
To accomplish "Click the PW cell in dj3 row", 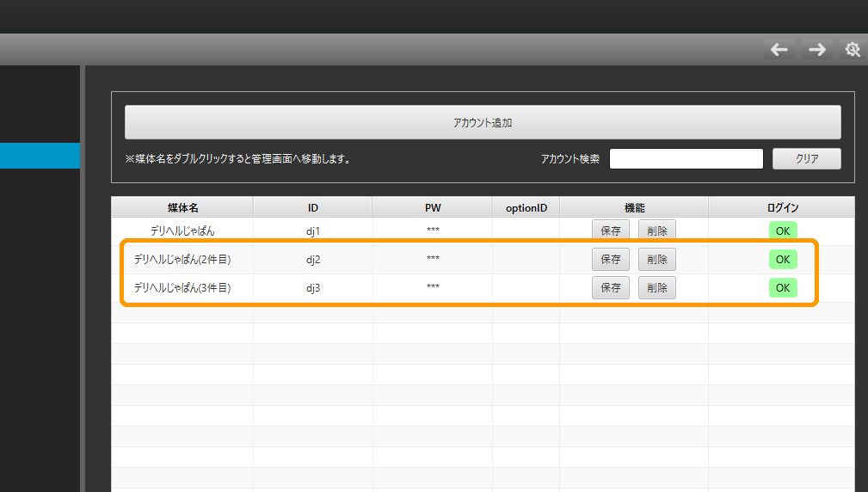I will [x=433, y=288].
